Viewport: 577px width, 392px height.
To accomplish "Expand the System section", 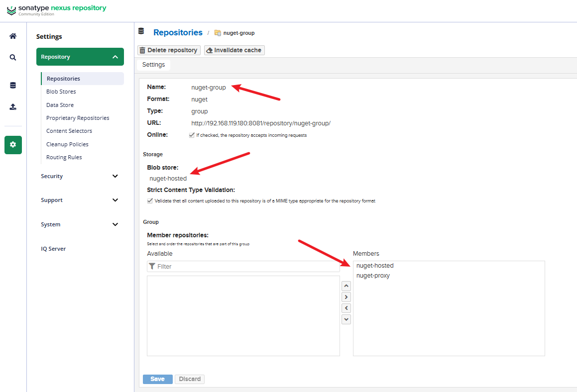I will point(80,224).
